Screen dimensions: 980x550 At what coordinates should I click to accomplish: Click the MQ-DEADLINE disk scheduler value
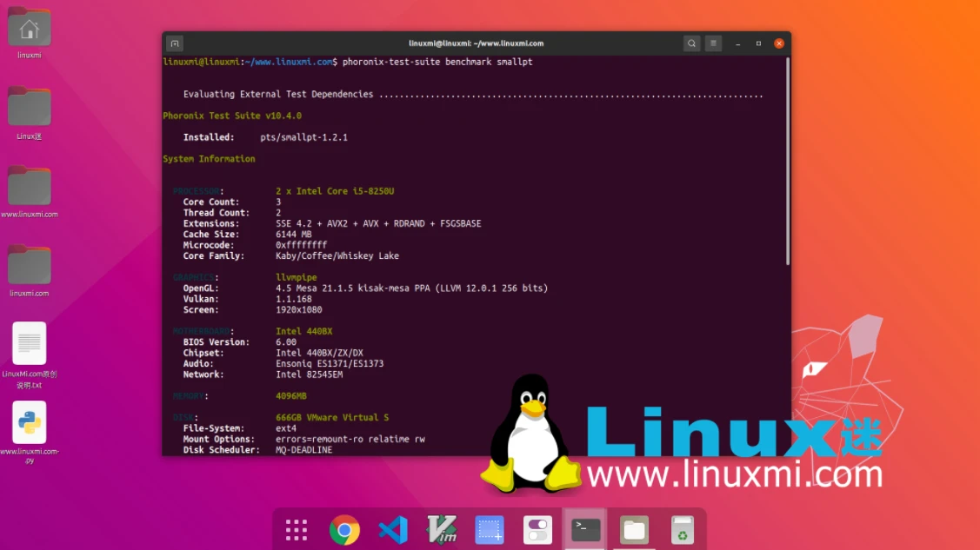[303, 449]
